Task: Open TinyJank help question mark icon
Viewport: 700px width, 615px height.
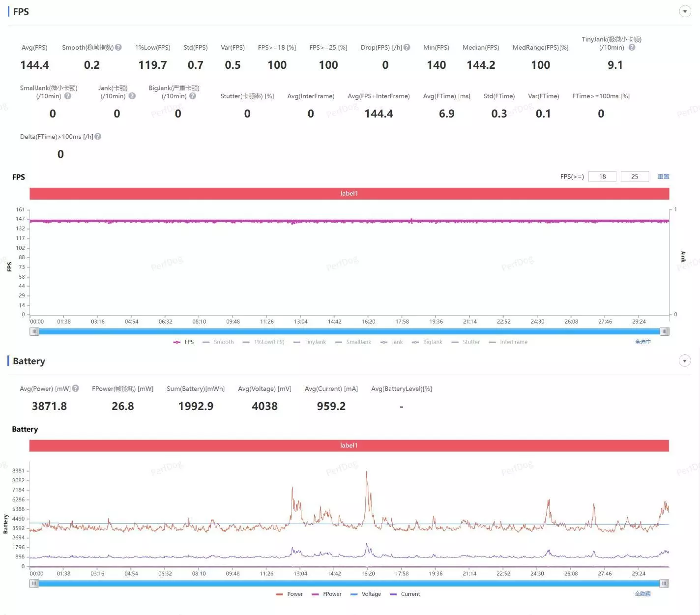Action: pyautogui.click(x=632, y=47)
